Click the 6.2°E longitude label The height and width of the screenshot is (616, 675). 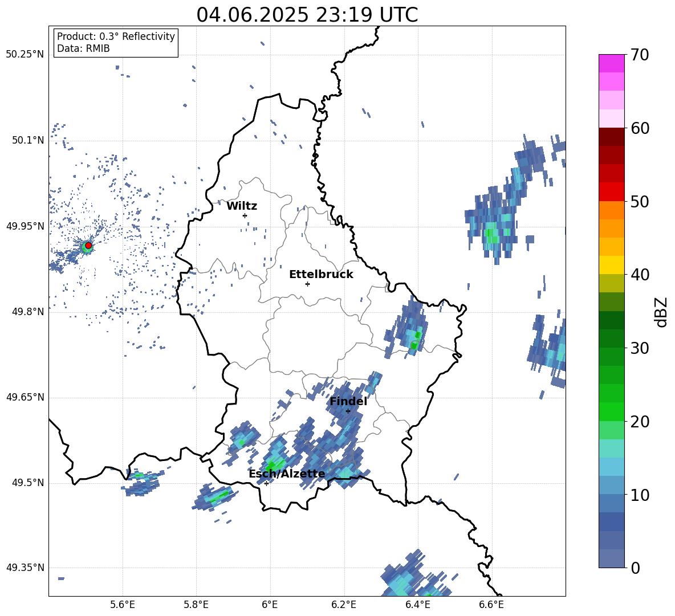344,605
